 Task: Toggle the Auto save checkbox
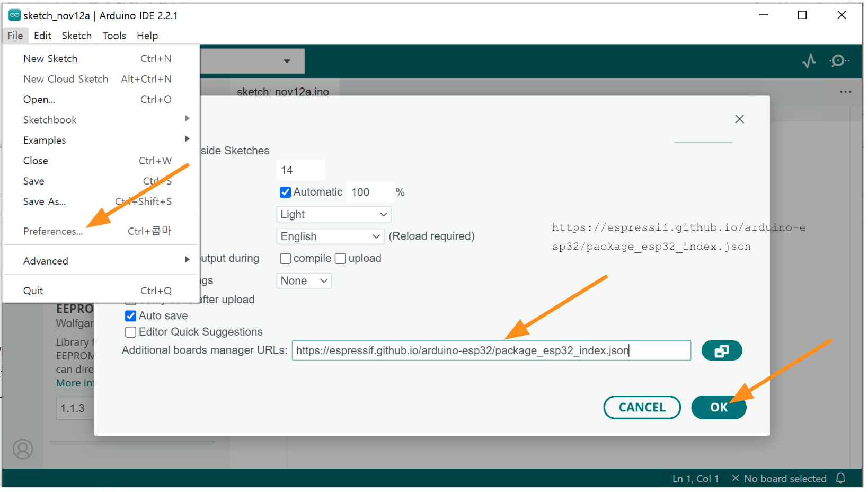pos(130,316)
